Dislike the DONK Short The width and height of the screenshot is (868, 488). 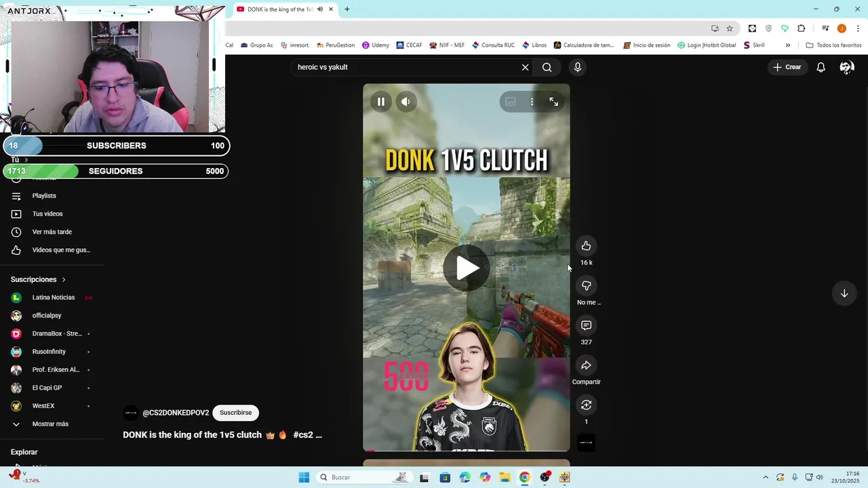(587, 286)
